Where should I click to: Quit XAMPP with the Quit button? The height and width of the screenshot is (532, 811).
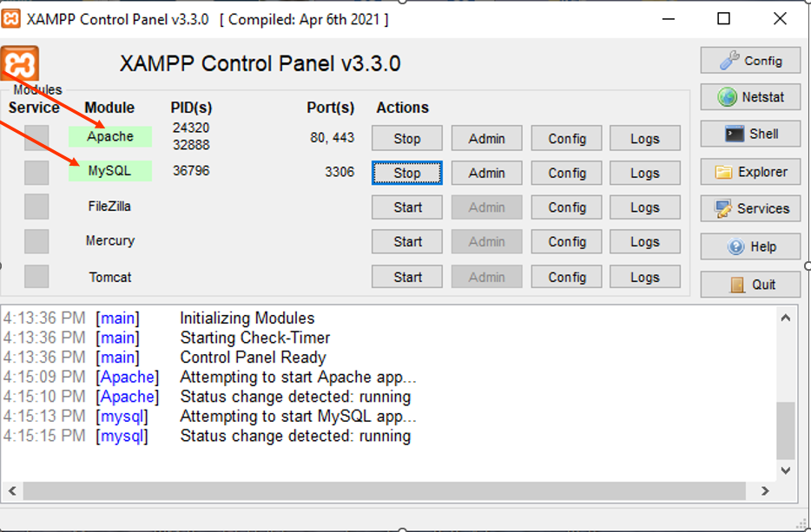(x=750, y=285)
